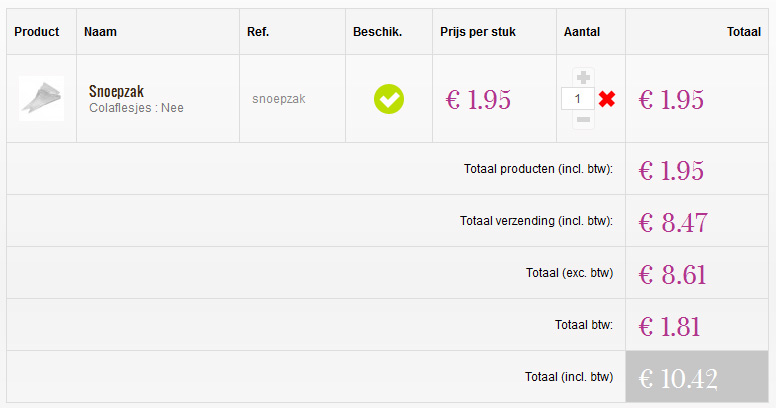Click the green availability checkmark icon

click(x=389, y=99)
